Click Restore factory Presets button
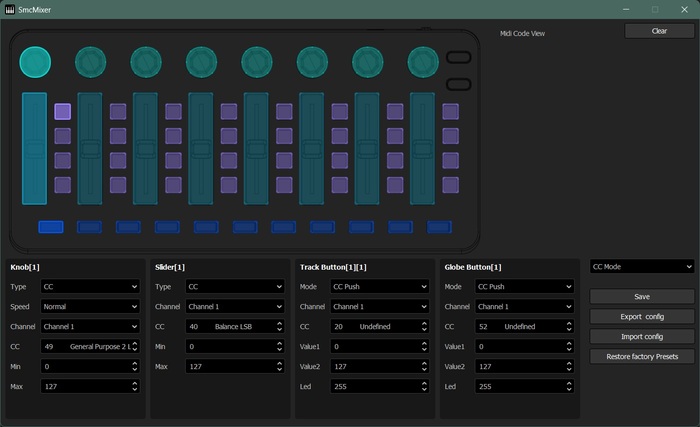The image size is (700, 427). 641,356
